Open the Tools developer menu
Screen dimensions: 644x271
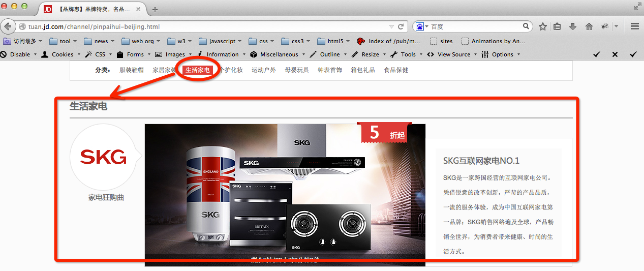(406, 54)
